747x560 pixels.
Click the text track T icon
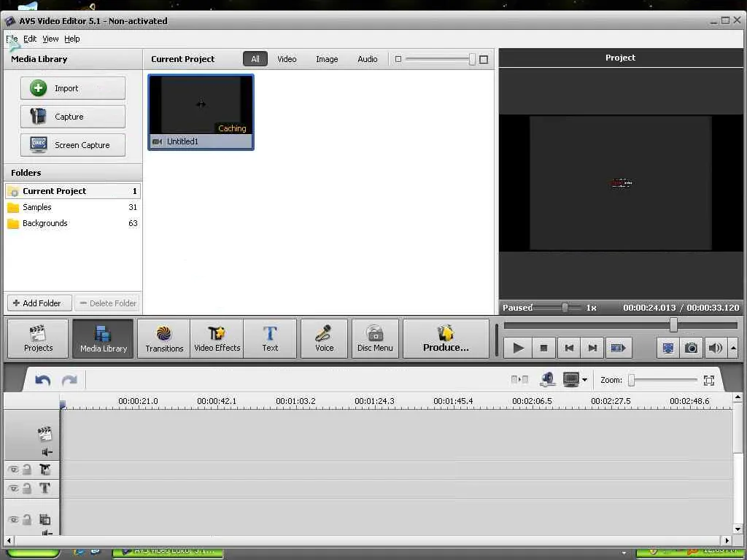44,488
